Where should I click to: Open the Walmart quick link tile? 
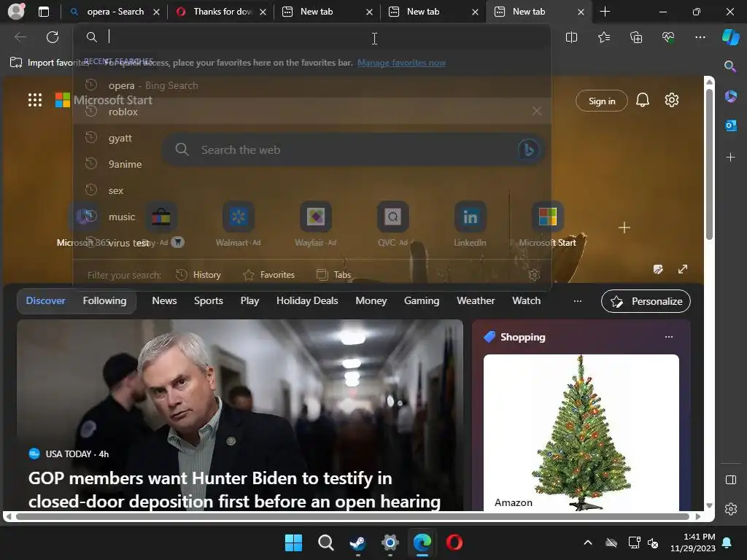coord(239,224)
